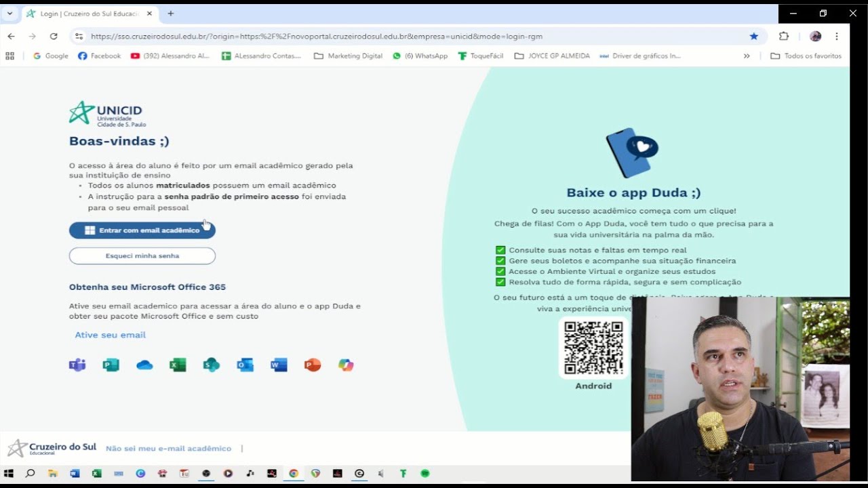Open the Facebook bookmark
Image resolution: width=868 pixels, height=488 pixels.
pyautogui.click(x=99, y=56)
